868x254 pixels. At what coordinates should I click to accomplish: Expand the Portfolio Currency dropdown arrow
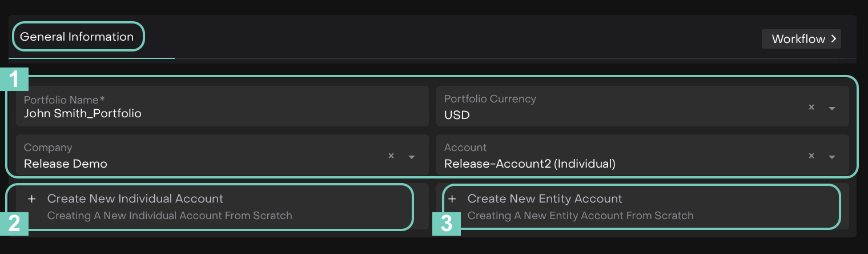pyautogui.click(x=832, y=108)
